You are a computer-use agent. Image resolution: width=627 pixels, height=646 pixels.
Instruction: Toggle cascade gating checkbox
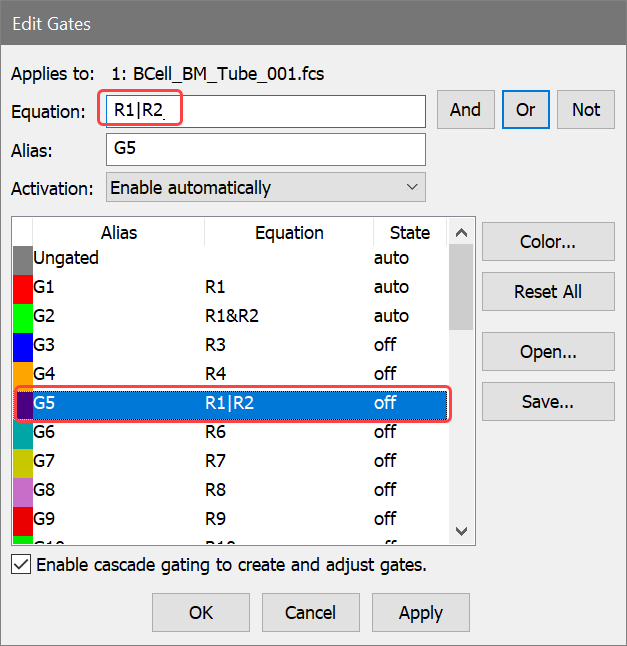click(x=20, y=565)
